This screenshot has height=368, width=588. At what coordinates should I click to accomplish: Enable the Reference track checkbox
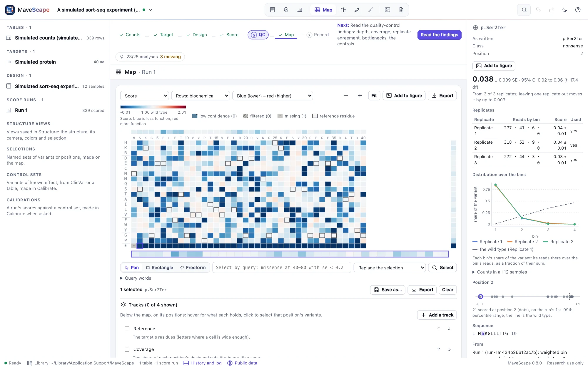(127, 329)
